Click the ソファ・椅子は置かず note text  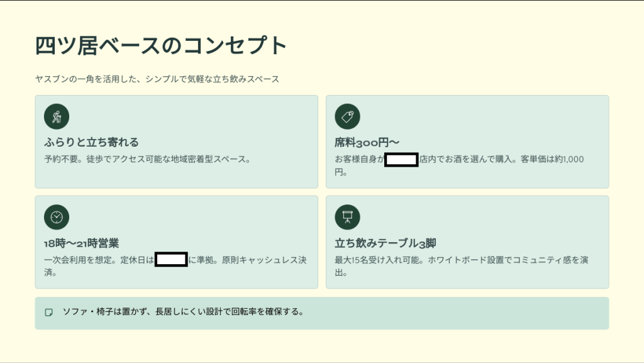point(184,311)
